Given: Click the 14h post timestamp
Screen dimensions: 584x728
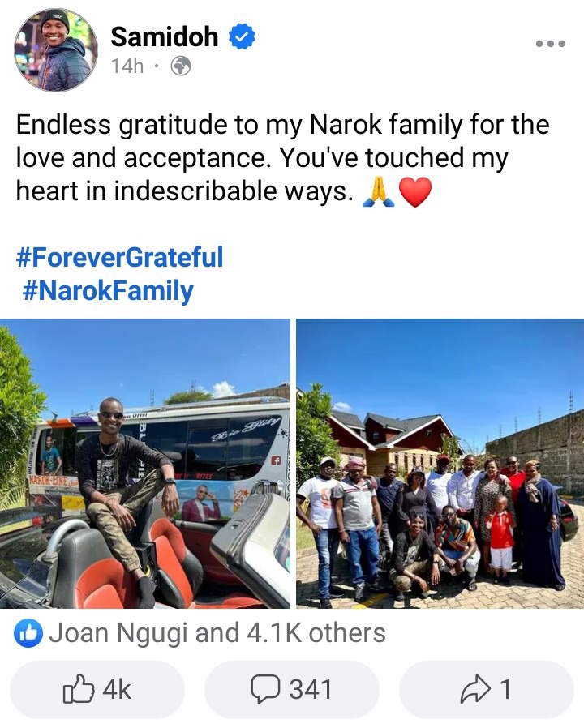Looking at the screenshot, I should pos(127,66).
